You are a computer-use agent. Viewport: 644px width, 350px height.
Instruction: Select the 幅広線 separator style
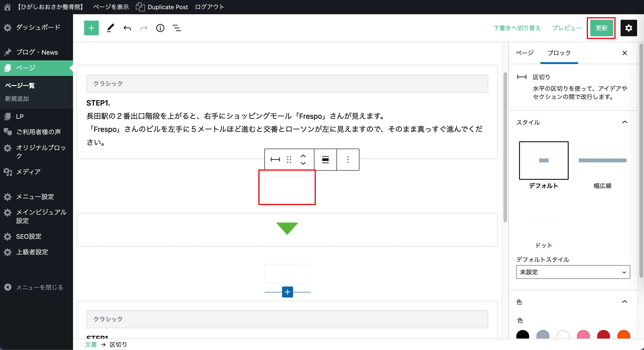(602, 161)
